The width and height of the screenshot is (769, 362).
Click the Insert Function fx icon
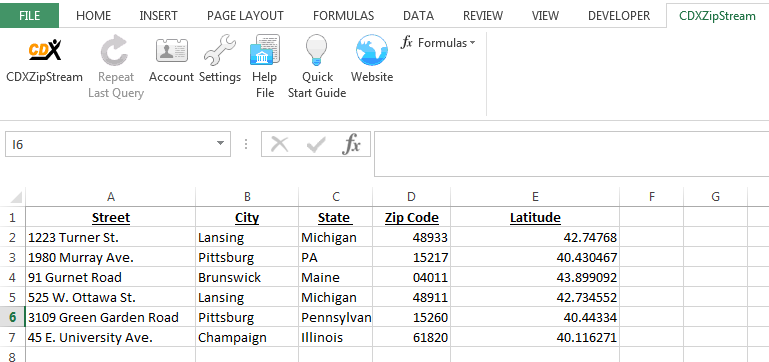(351, 145)
